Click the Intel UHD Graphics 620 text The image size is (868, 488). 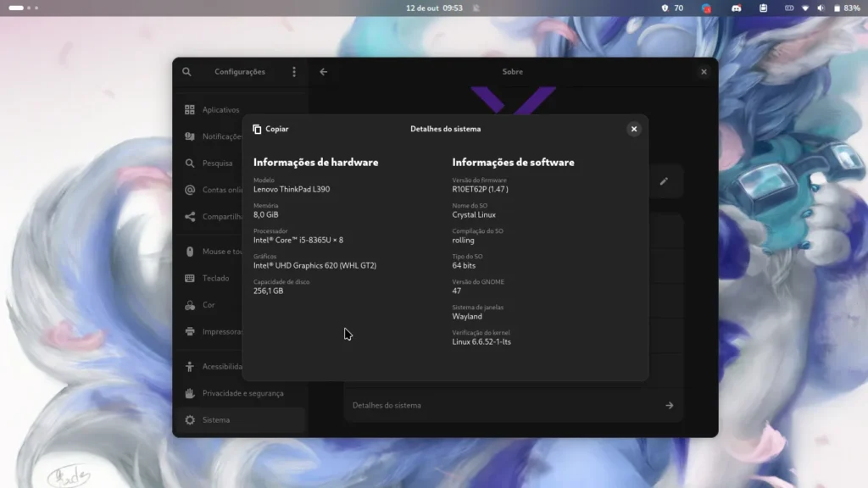click(314, 265)
